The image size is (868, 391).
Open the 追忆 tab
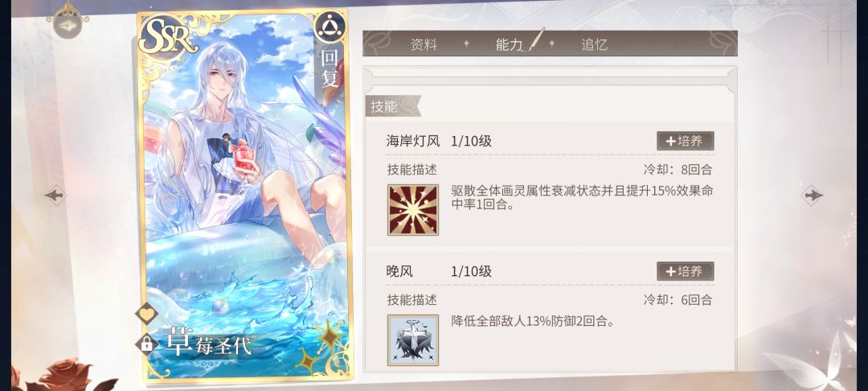[595, 45]
